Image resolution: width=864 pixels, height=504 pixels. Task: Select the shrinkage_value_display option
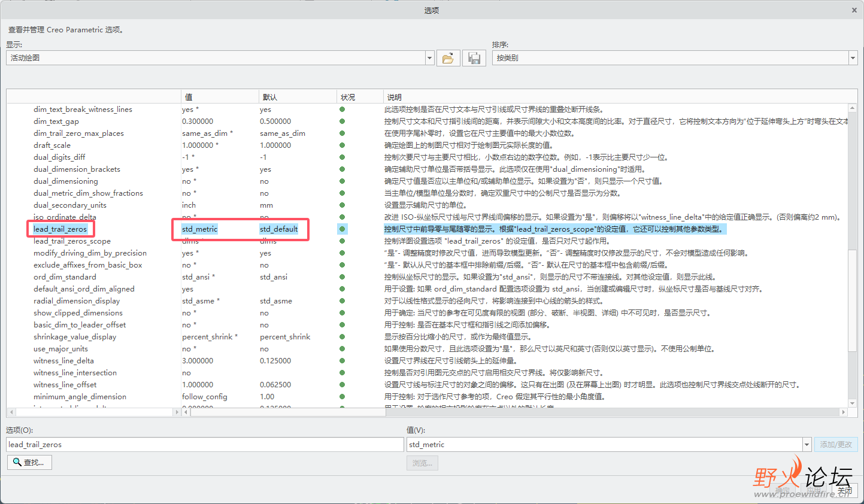pyautogui.click(x=75, y=337)
